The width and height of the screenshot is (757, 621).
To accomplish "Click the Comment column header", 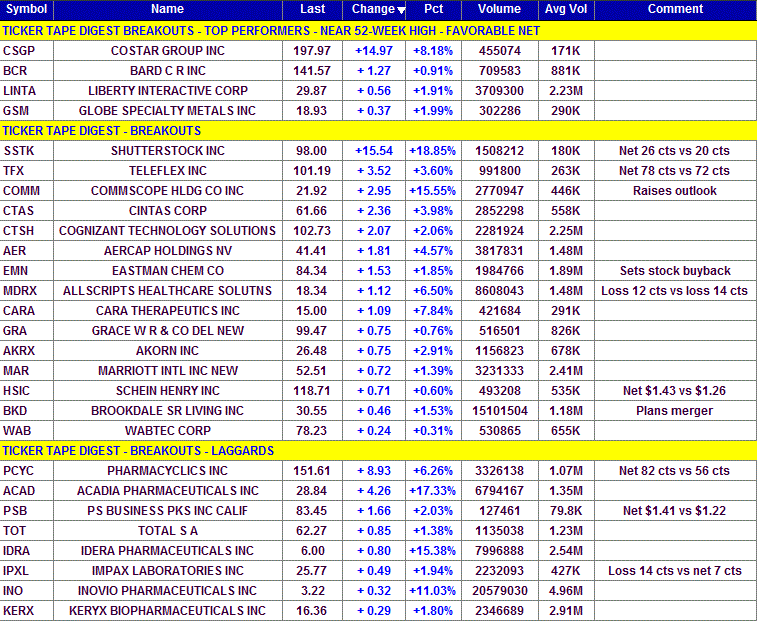I will 675,9.
